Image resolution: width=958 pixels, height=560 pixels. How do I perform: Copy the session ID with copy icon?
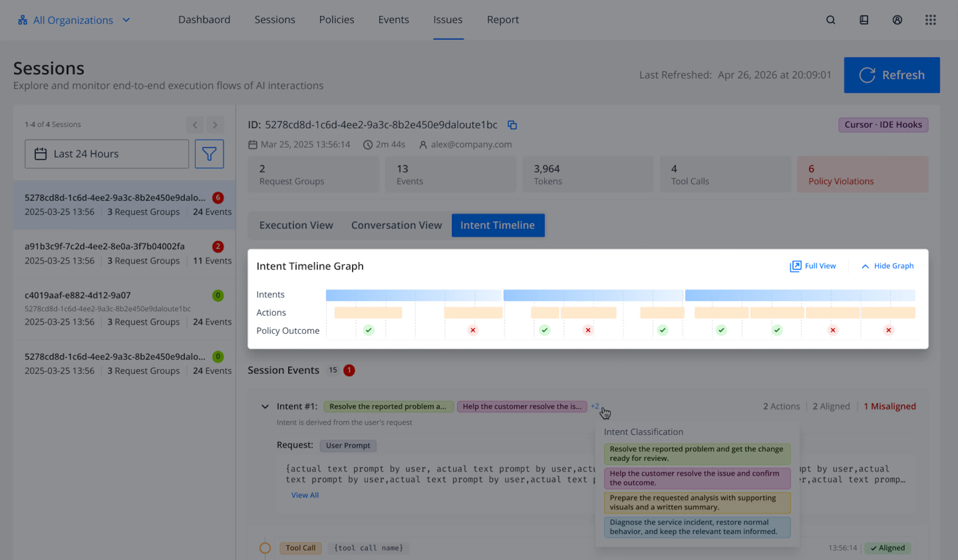point(512,125)
